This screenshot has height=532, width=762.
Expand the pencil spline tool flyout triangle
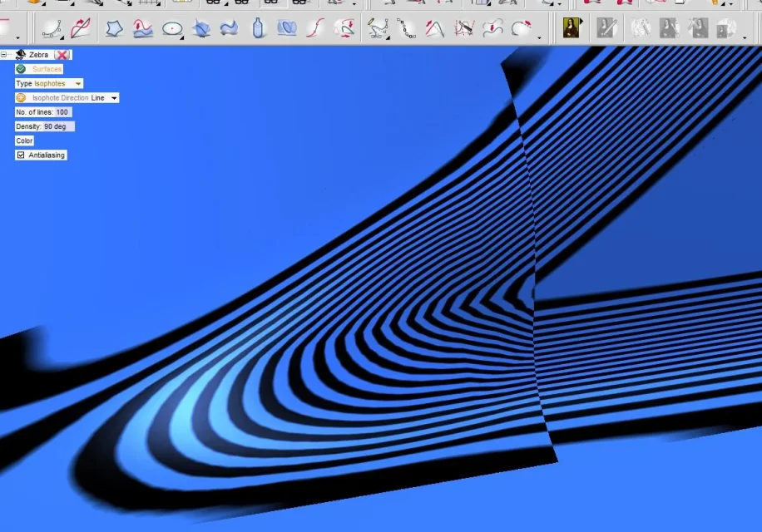click(388, 37)
